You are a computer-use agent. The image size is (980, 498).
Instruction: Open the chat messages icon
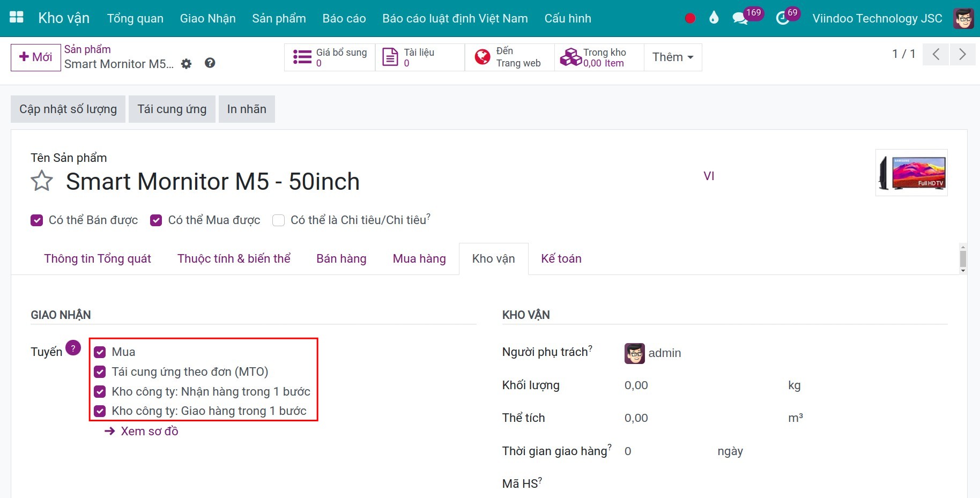click(x=740, y=19)
